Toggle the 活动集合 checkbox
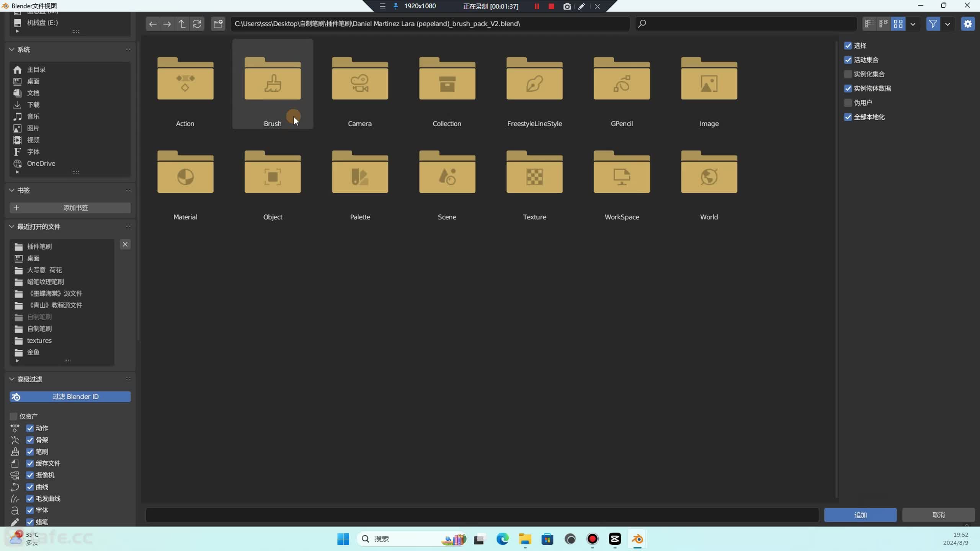 (848, 60)
